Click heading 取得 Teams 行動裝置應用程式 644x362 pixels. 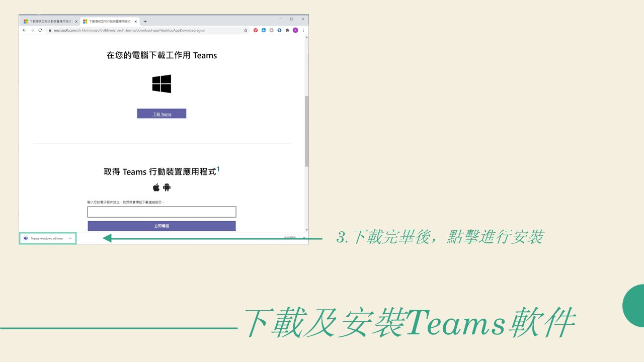(160, 172)
